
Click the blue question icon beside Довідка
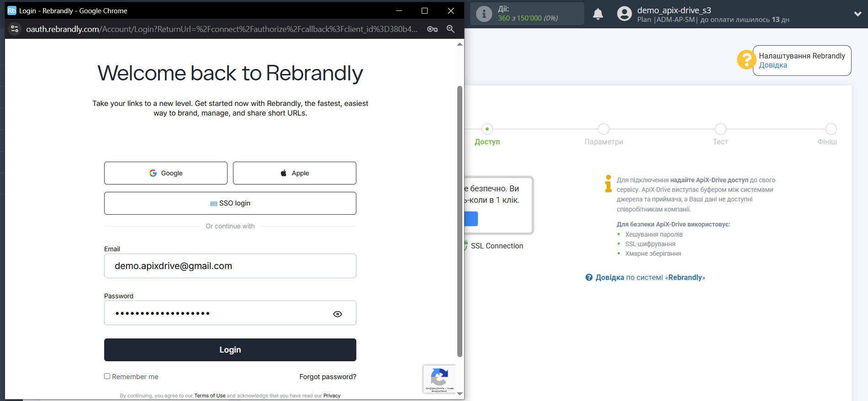589,277
